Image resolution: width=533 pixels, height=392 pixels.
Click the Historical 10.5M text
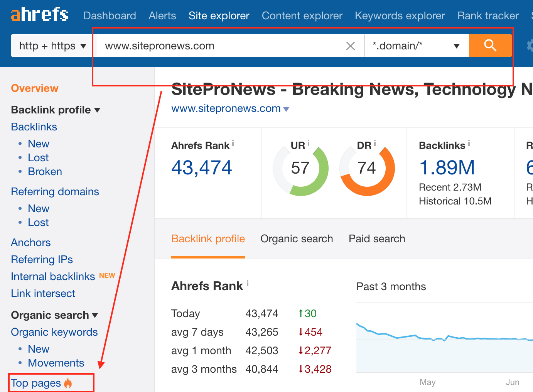tap(455, 201)
